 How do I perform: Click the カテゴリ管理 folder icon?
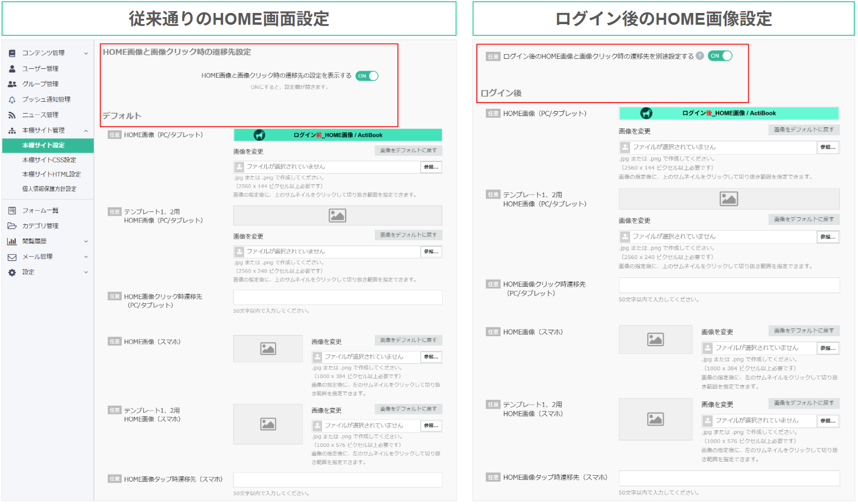12,226
